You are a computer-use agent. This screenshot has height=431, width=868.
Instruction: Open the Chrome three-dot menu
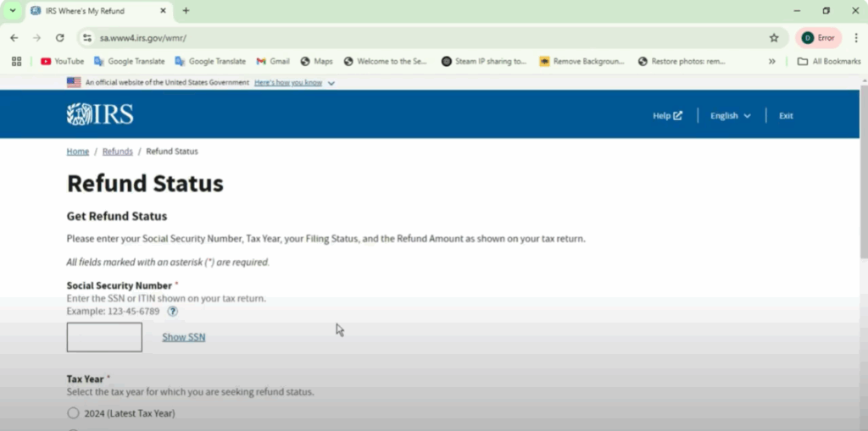point(856,37)
